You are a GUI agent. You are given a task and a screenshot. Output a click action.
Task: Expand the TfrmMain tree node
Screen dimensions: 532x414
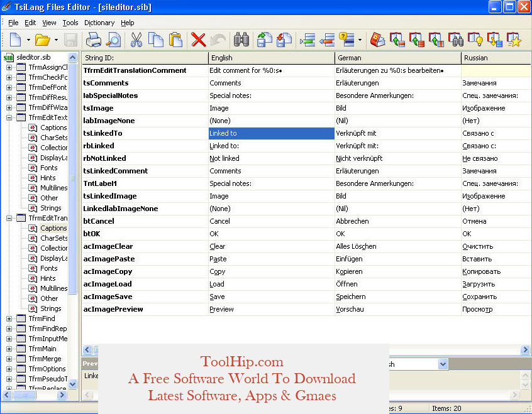click(9, 349)
